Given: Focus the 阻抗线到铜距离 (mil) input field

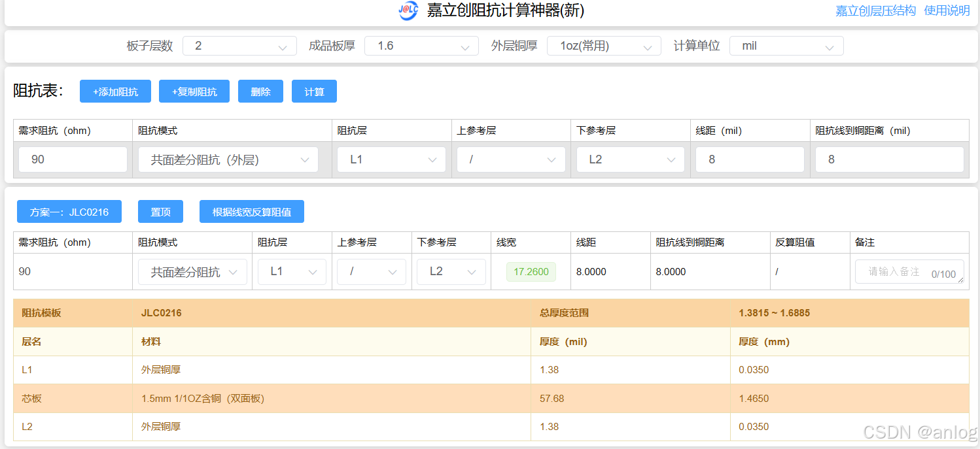Looking at the screenshot, I should [x=889, y=159].
